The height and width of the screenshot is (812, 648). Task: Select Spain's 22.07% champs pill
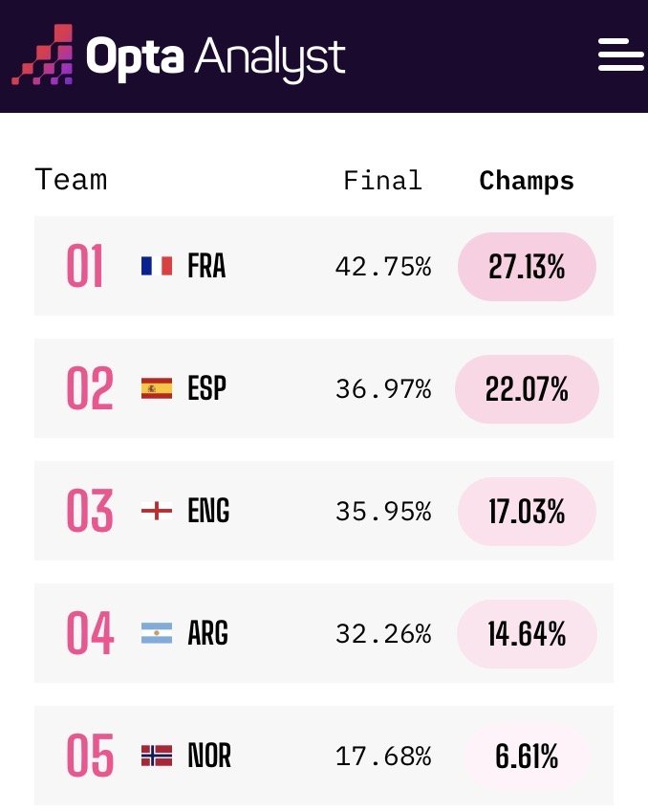(x=527, y=389)
